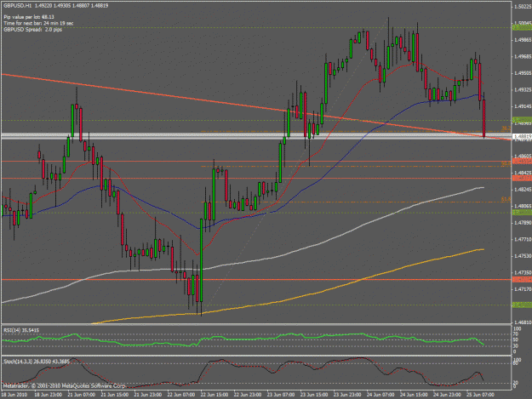Click the '22 Jun 15:00' time axis label
This screenshot has height=399, width=532.
click(x=215, y=395)
